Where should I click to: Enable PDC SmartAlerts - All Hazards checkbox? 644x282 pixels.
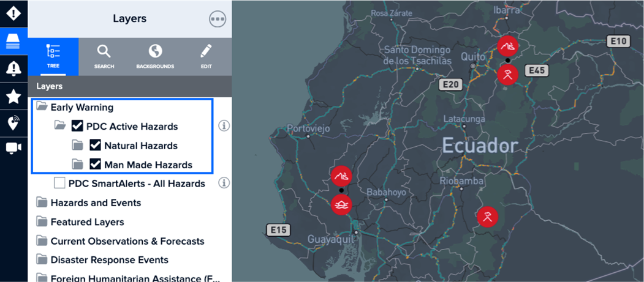[59, 184]
